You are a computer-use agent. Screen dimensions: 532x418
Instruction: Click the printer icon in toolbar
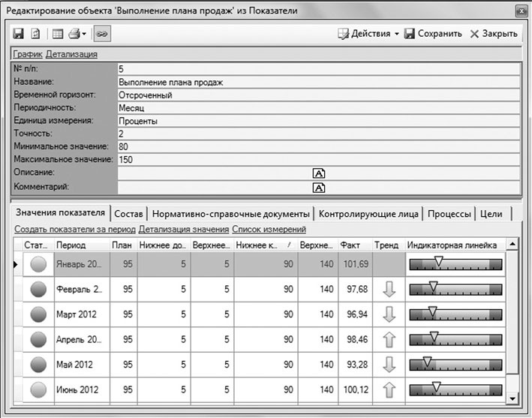pyautogui.click(x=74, y=34)
